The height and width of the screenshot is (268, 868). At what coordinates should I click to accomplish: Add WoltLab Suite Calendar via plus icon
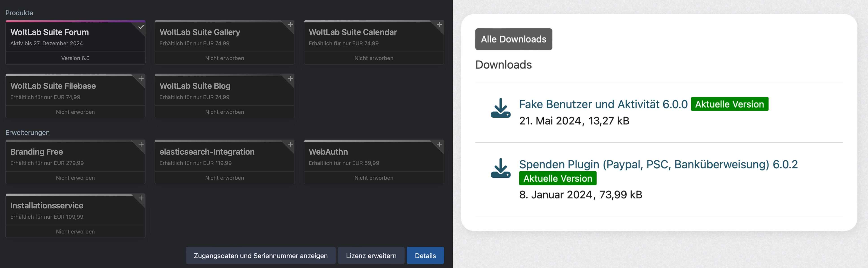point(439,25)
